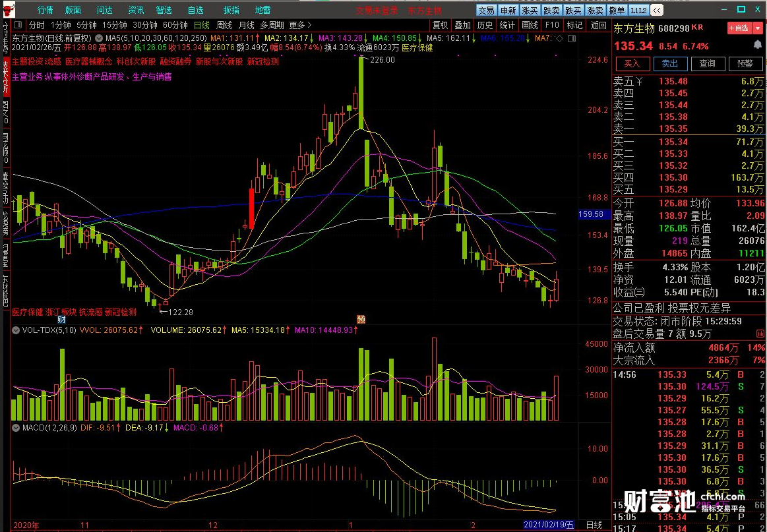The image size is (767, 532).
Task: Open the 科创次新股 concept link
Action: pyautogui.click(x=136, y=61)
